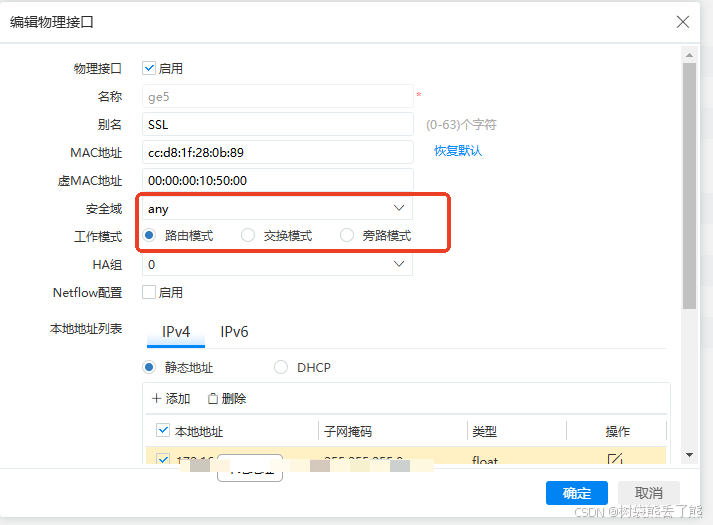Select the 路由模式 radio button
Viewport: 713px width, 525px height.
click(149, 235)
